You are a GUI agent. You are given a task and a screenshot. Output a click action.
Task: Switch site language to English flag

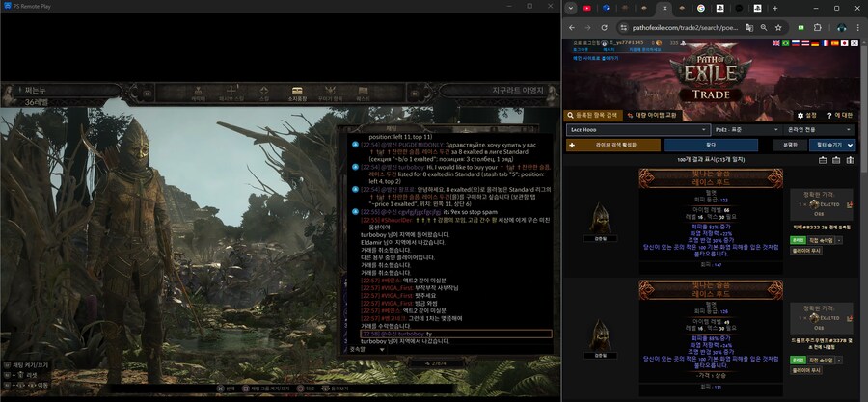coord(776,43)
